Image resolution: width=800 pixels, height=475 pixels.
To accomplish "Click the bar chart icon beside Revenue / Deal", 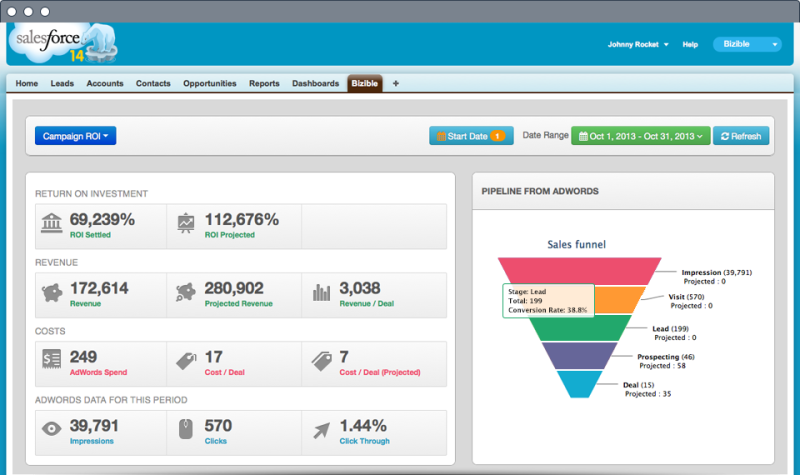I will coord(321,292).
